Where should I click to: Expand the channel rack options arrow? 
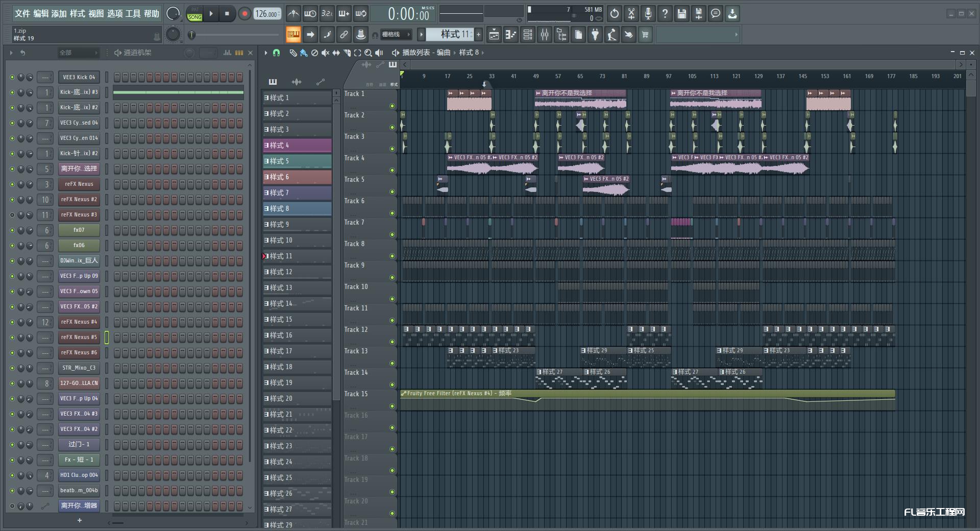point(11,53)
